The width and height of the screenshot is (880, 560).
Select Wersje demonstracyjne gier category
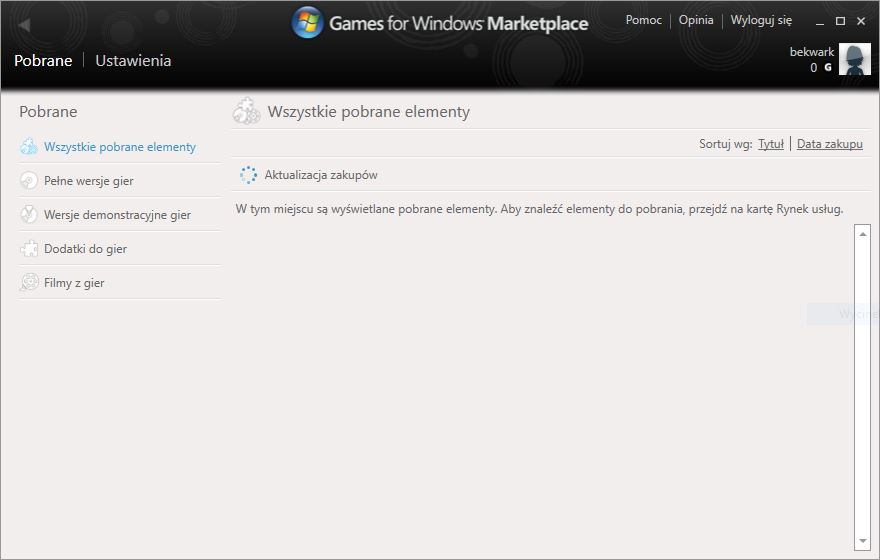pyautogui.click(x=117, y=215)
